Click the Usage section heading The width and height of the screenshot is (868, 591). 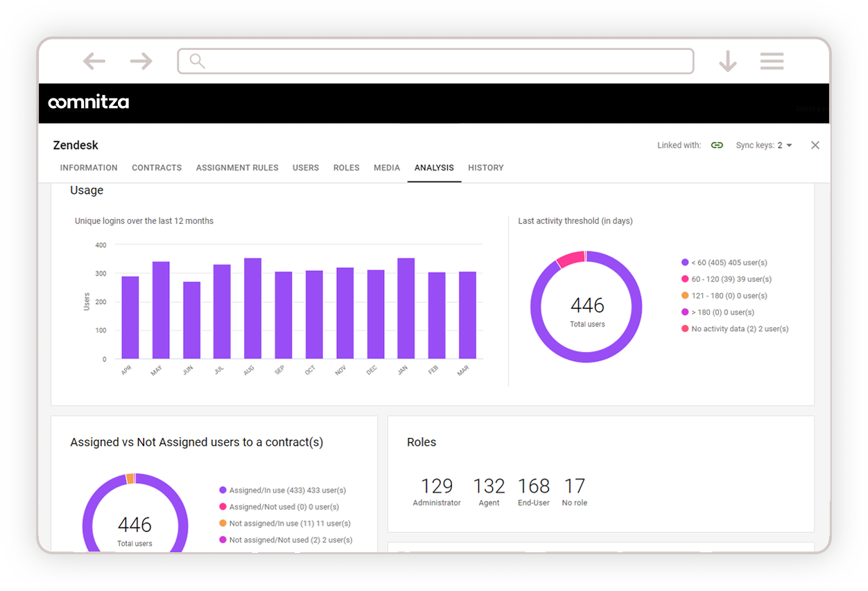87,191
